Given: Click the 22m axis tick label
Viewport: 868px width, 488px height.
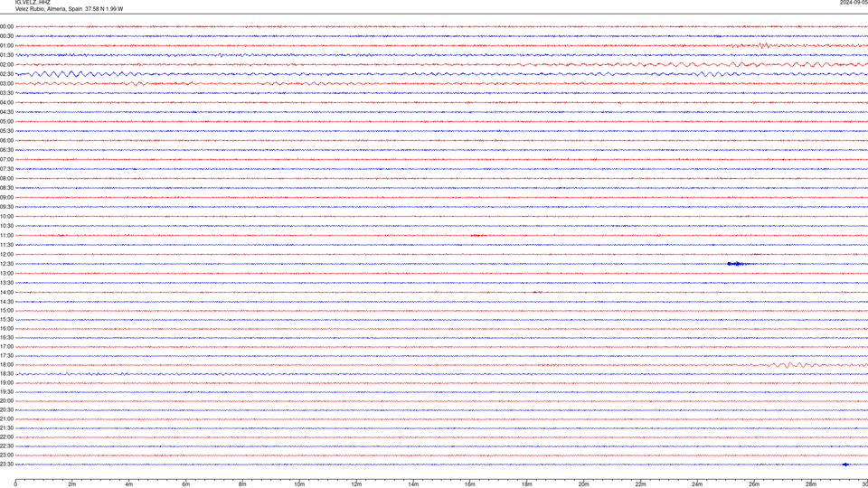Looking at the screenshot, I should coord(640,484).
